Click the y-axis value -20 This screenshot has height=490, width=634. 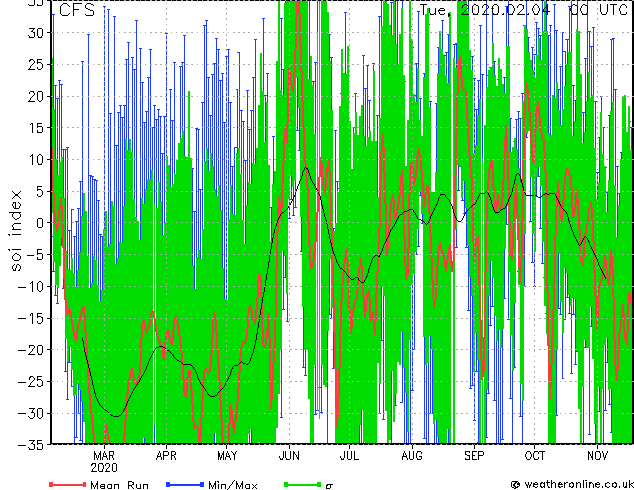[x=30, y=350]
